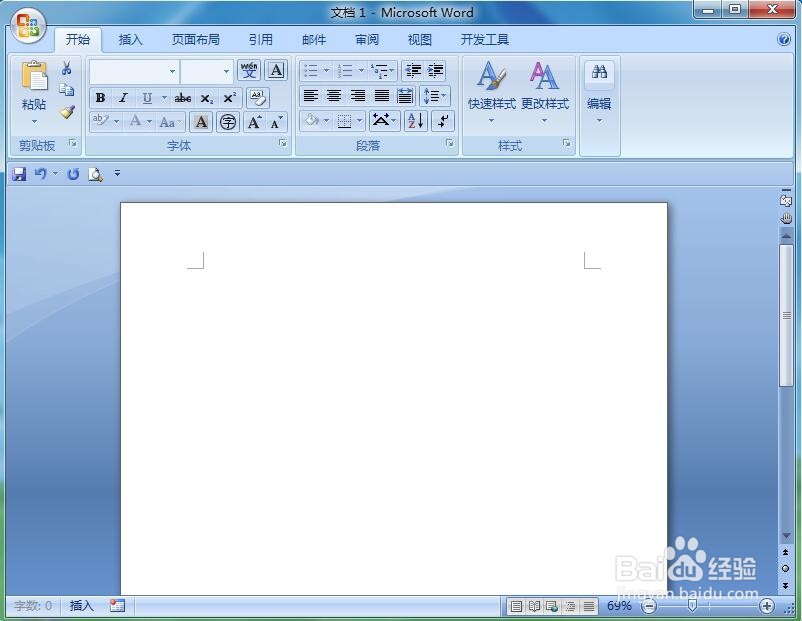
Task: Switch to the 邮件 tab
Action: [314, 39]
